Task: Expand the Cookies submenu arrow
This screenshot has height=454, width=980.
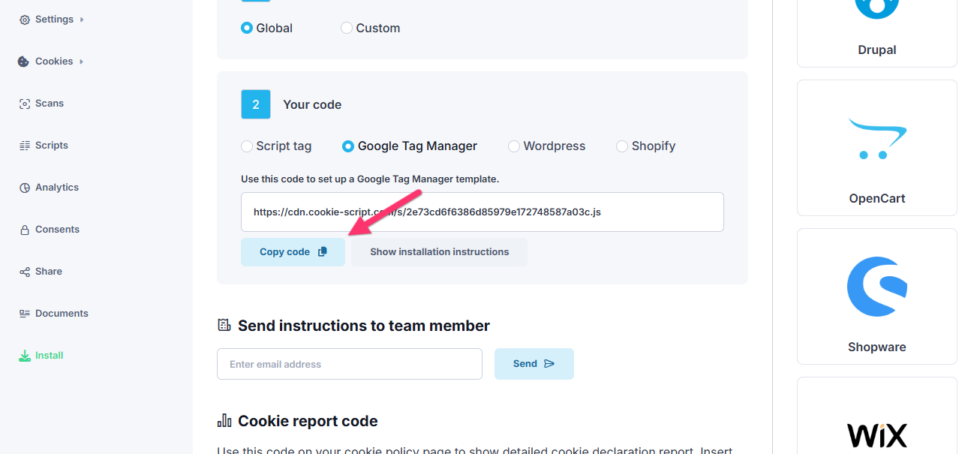Action: (x=81, y=62)
